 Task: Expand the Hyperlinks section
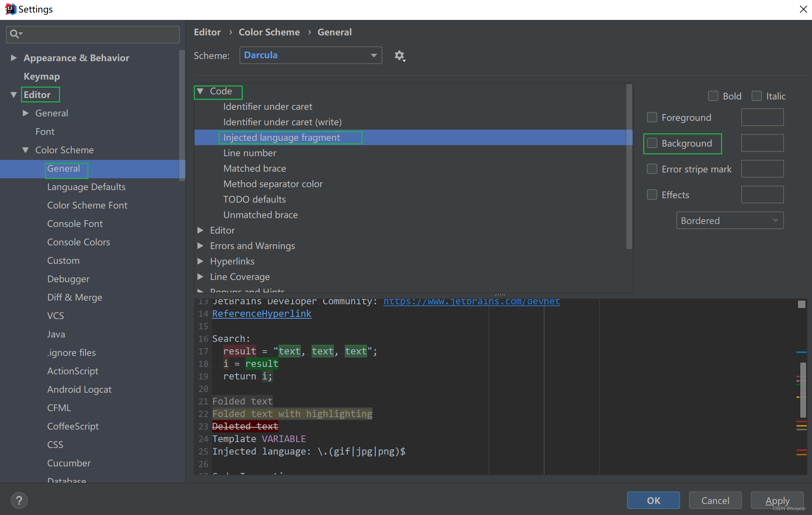(201, 261)
